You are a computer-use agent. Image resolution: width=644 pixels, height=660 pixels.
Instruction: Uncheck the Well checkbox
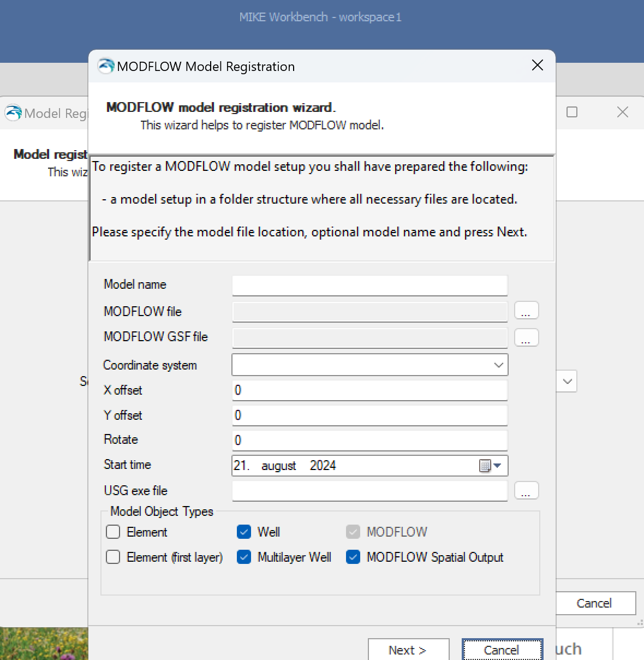[244, 532]
